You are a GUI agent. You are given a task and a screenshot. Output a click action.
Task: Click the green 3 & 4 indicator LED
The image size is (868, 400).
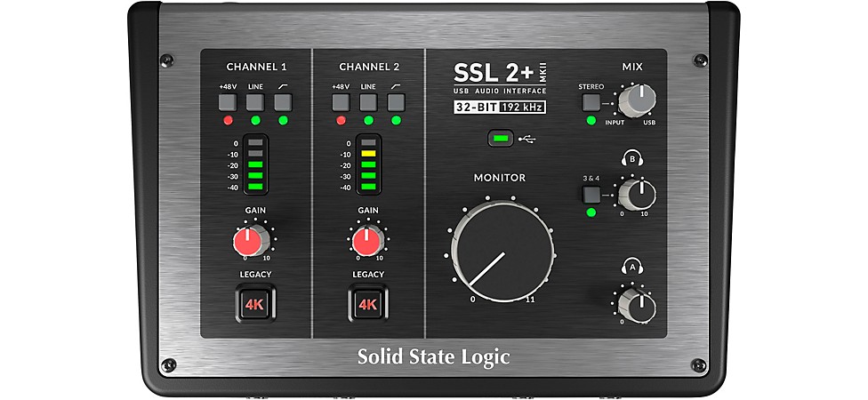591,212
